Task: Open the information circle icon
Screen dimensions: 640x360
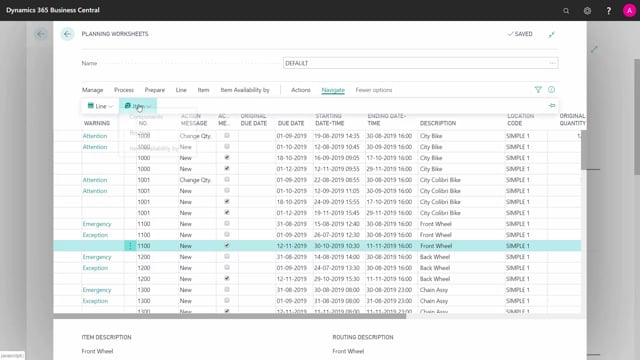Action: (551, 90)
